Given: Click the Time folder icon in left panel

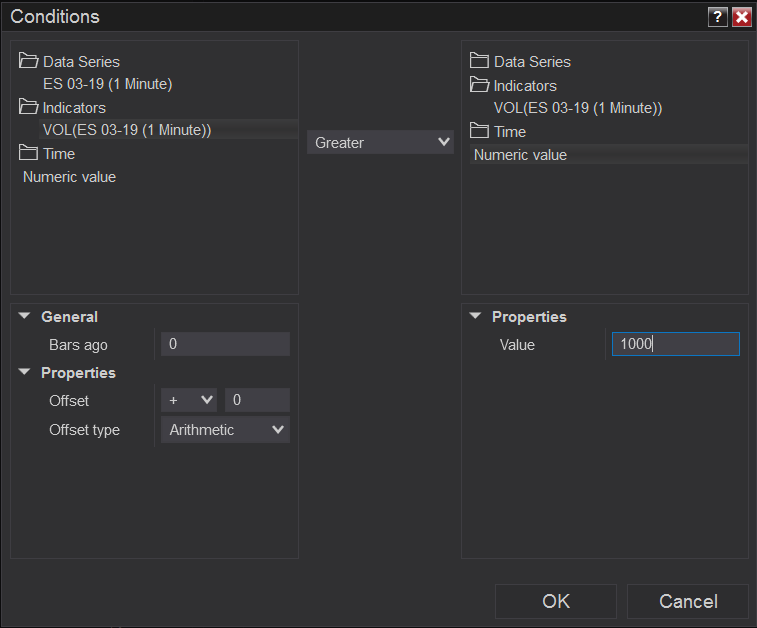Looking at the screenshot, I should (x=29, y=153).
